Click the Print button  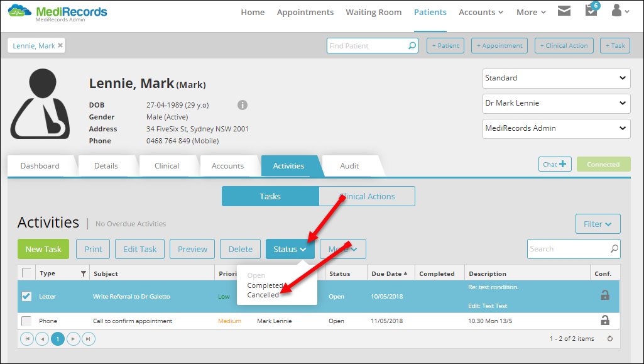[93, 249]
